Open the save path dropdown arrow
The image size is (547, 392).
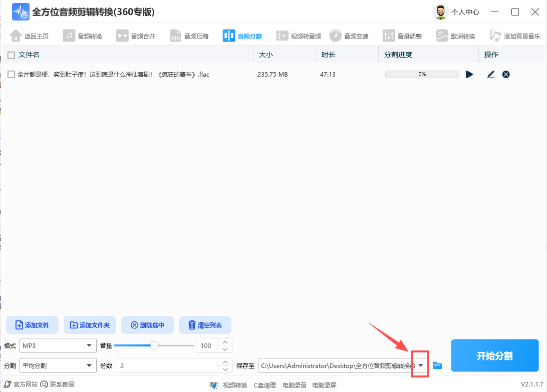pos(420,365)
